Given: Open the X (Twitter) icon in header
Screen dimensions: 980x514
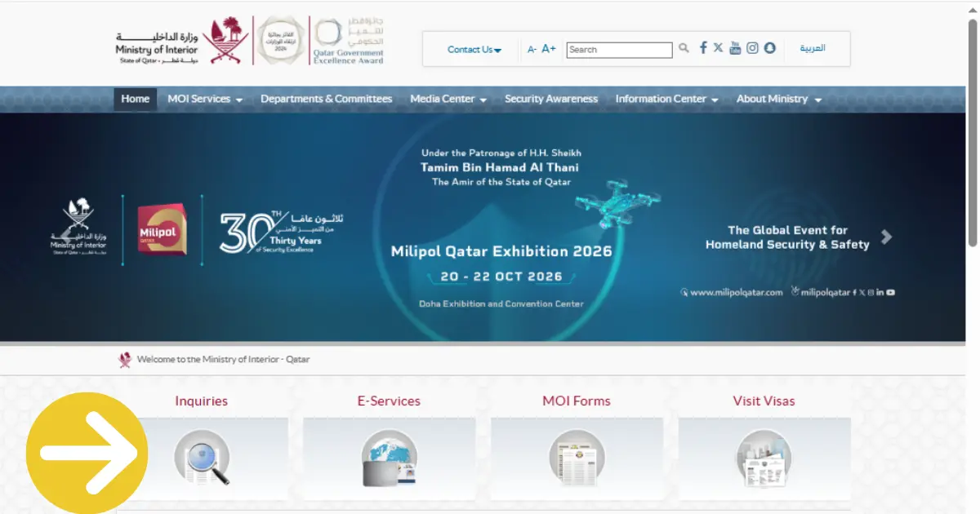Looking at the screenshot, I should click(x=718, y=48).
